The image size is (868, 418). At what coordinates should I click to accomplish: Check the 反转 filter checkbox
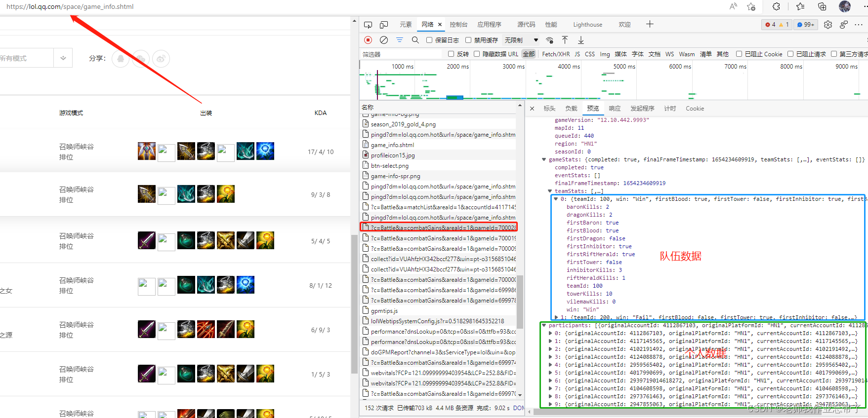point(451,54)
